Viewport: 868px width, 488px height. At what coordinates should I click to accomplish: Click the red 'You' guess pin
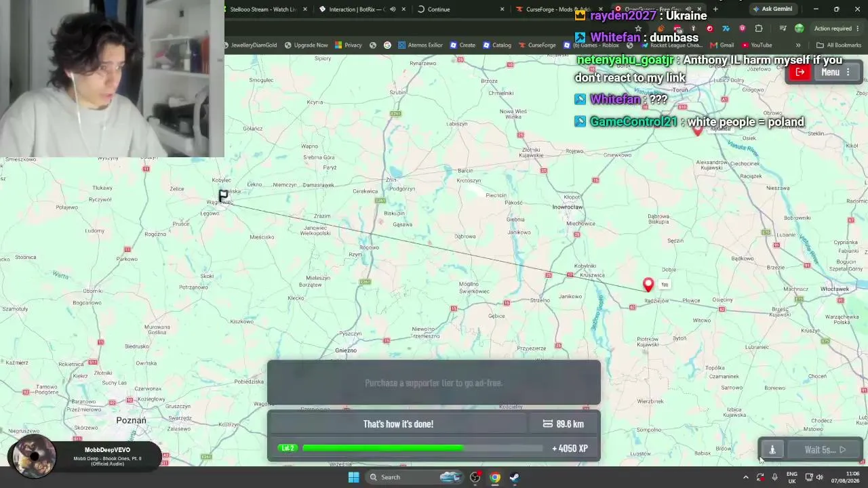pyautogui.click(x=648, y=285)
